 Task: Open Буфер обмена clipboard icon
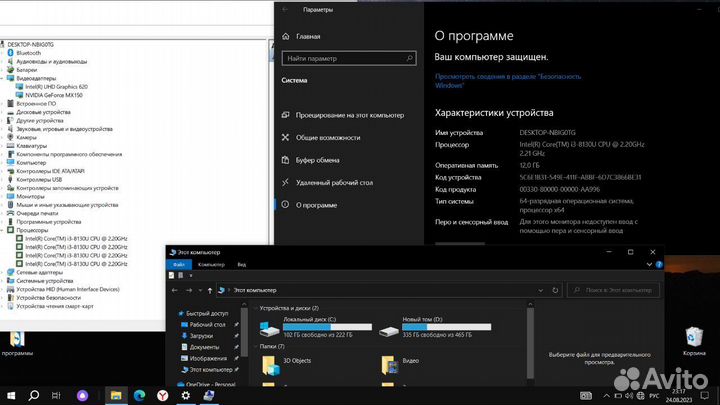point(286,160)
